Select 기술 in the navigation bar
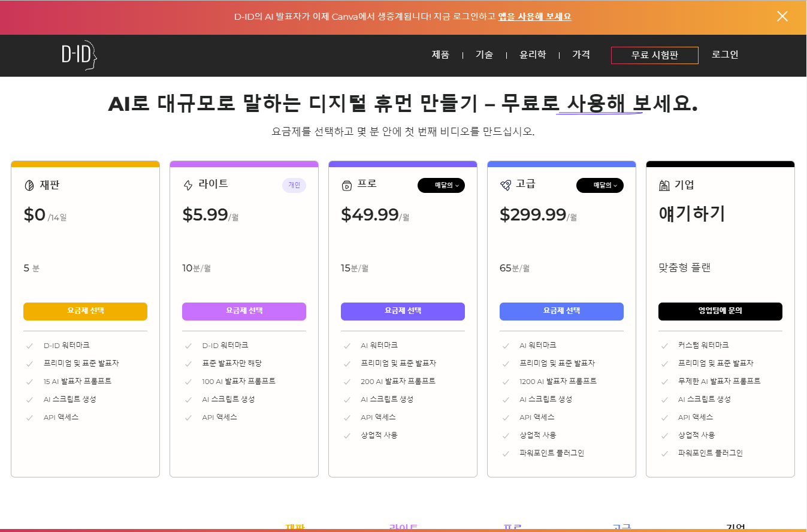807x532 pixels. [x=484, y=54]
